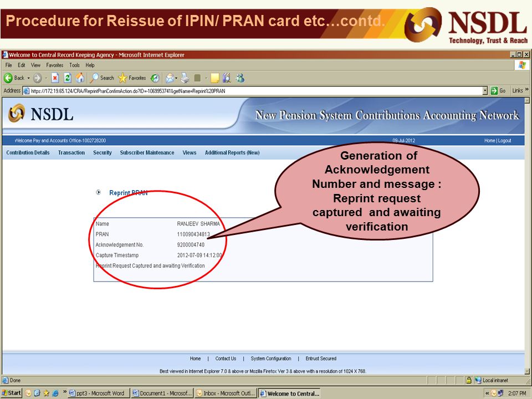Click the Research books icon
532x399 pixels.
(x=227, y=78)
